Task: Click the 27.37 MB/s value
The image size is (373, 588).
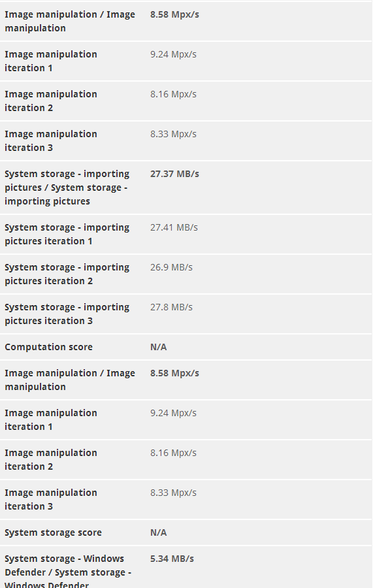Action: (x=174, y=174)
